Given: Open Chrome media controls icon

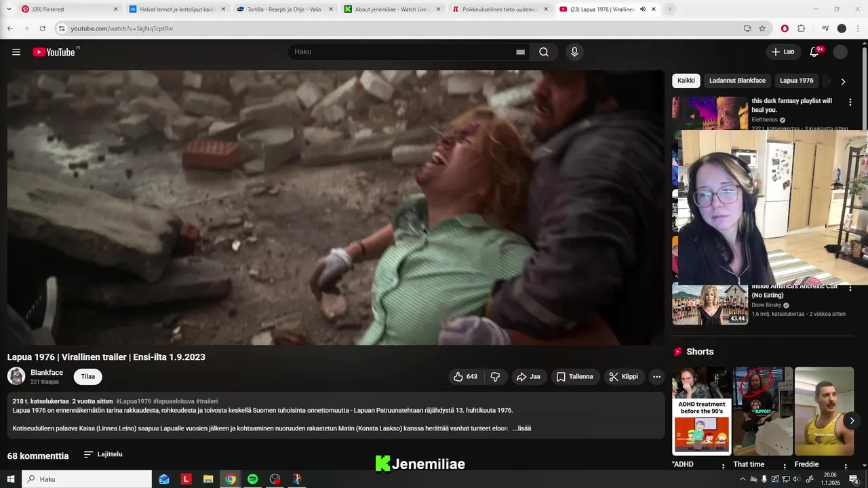Looking at the screenshot, I should [x=825, y=28].
